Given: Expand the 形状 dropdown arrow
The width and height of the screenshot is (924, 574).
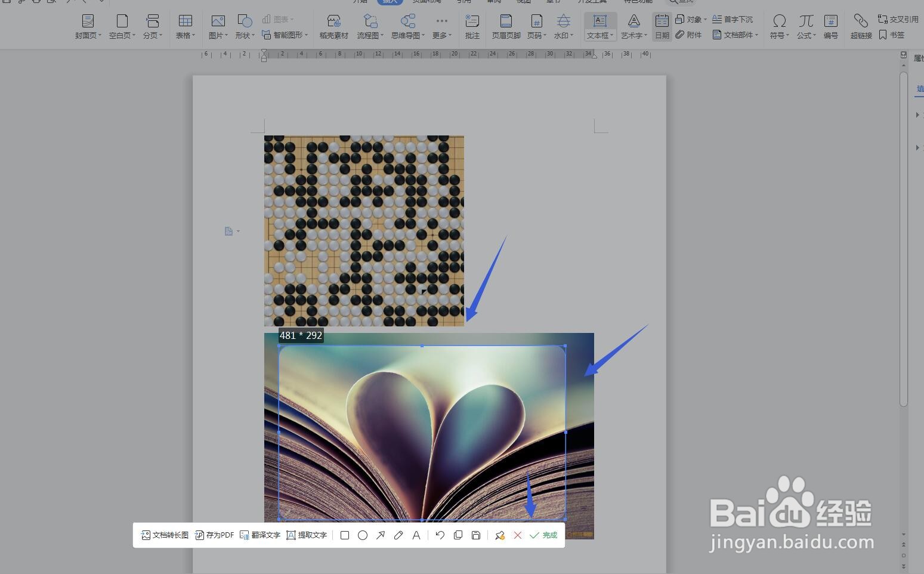Looking at the screenshot, I should 254,35.
